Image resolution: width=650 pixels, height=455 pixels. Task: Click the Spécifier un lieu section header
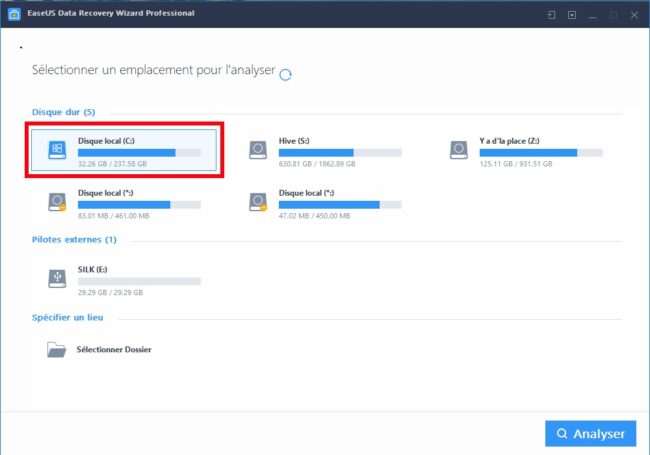(x=68, y=317)
